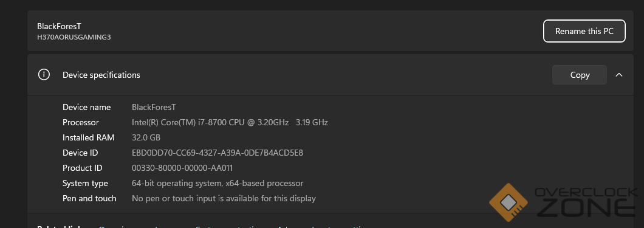The width and height of the screenshot is (644, 228).
Task: Click the 32.0 GB installed RAM value
Action: (x=146, y=137)
